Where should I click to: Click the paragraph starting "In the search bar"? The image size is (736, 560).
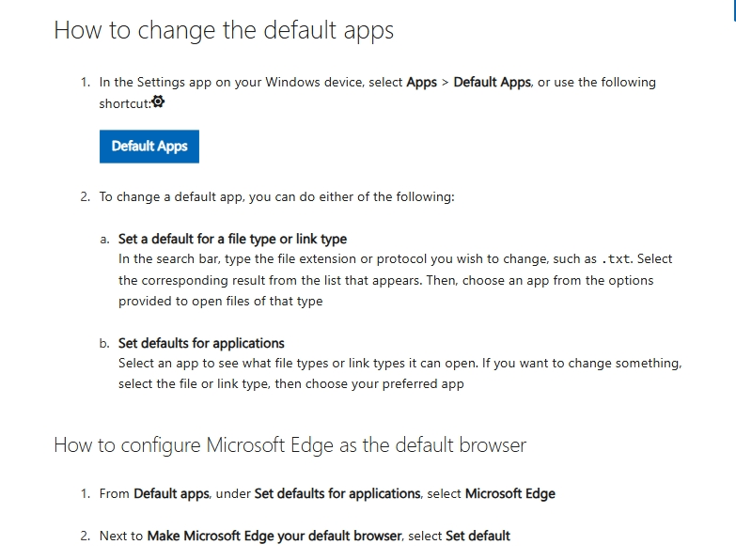pyautogui.click(x=395, y=280)
